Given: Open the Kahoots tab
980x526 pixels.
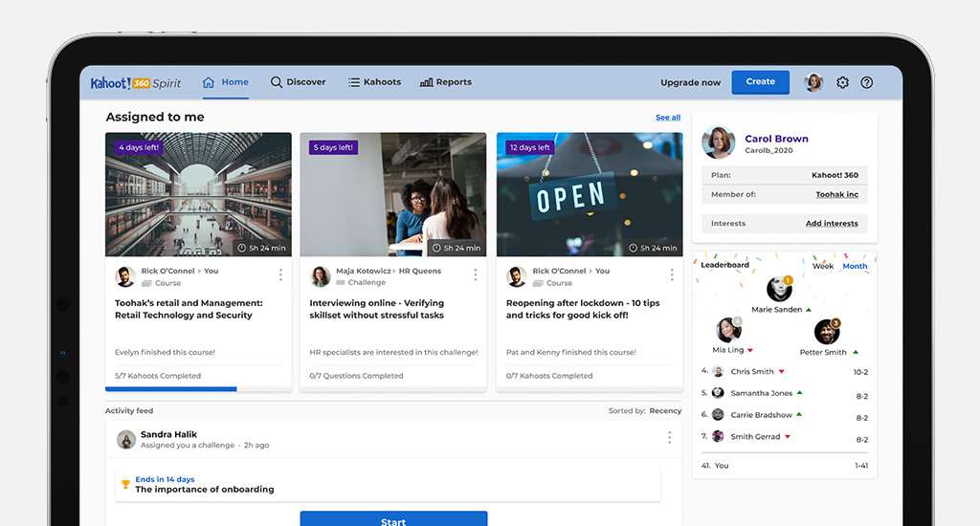Looking at the screenshot, I should click(x=374, y=82).
